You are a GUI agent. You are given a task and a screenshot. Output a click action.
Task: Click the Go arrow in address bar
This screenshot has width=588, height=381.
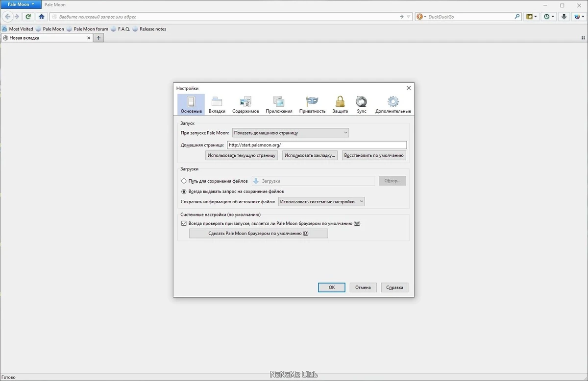[402, 17]
